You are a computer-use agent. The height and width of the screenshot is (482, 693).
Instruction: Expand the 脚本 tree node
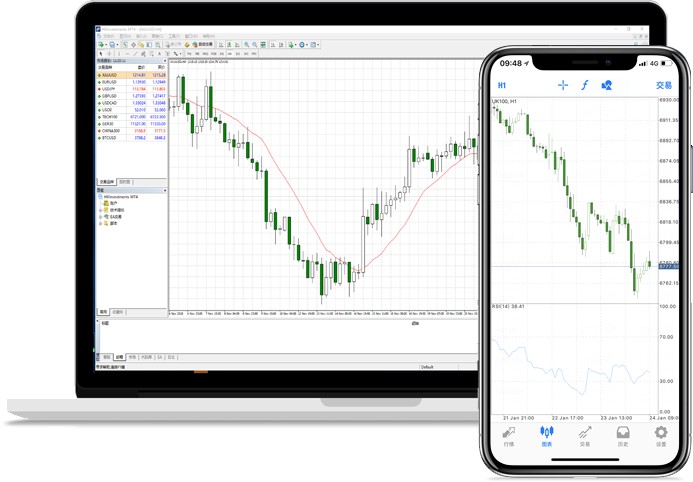(x=100, y=224)
